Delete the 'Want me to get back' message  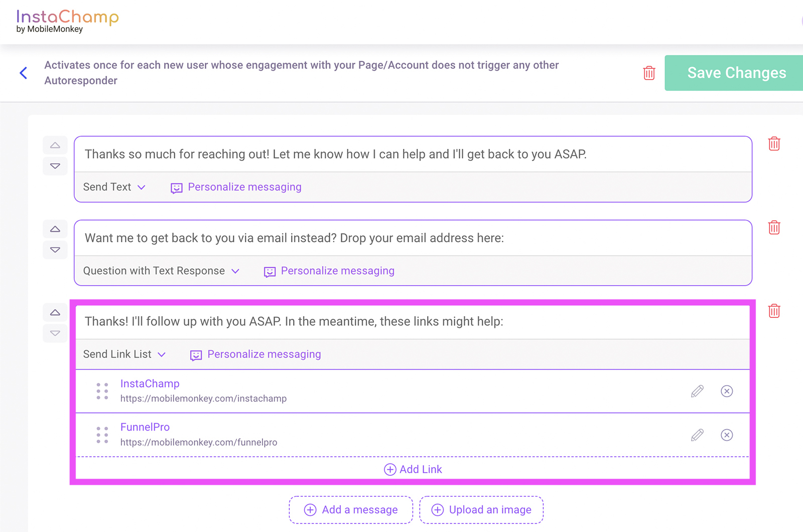coord(774,228)
